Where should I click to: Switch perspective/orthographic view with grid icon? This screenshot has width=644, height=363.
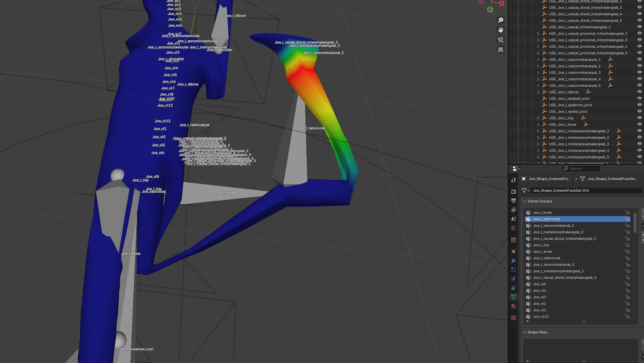501,49
